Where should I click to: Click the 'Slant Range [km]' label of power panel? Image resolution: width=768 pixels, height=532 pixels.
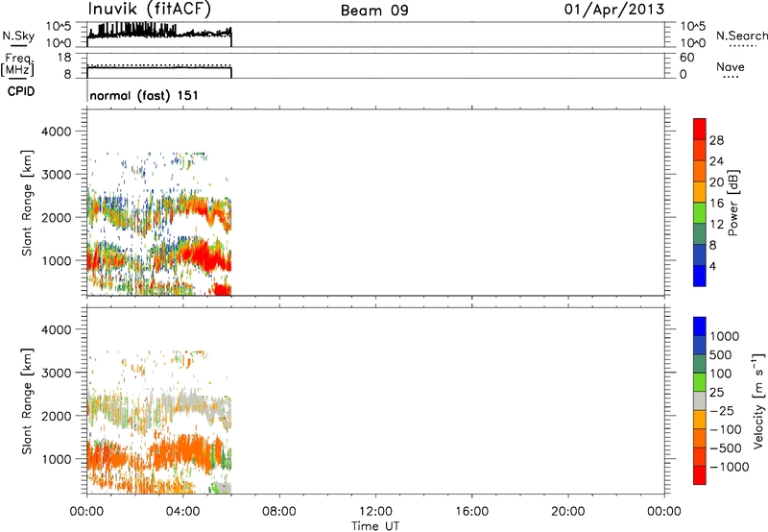click(x=27, y=203)
